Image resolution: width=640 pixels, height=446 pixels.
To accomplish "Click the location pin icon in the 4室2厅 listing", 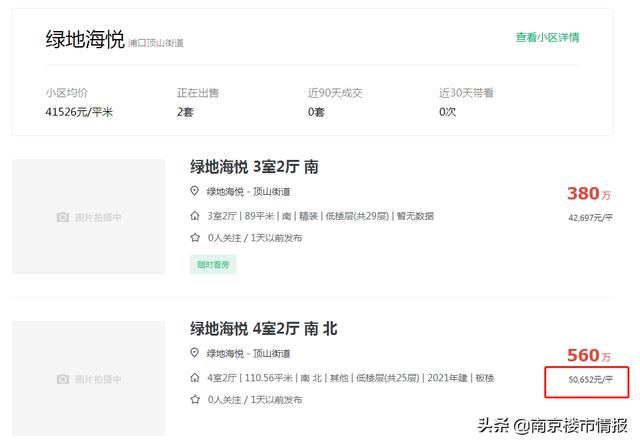I will [195, 353].
